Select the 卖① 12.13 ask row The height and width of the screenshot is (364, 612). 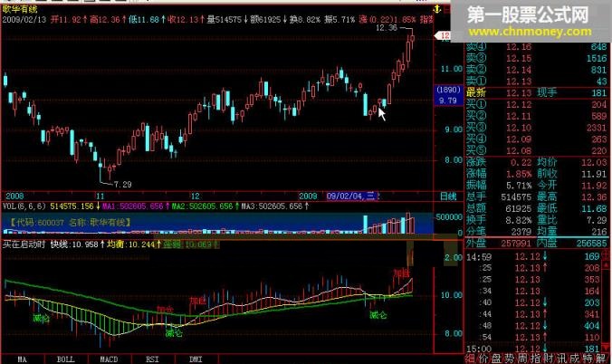[537, 81]
